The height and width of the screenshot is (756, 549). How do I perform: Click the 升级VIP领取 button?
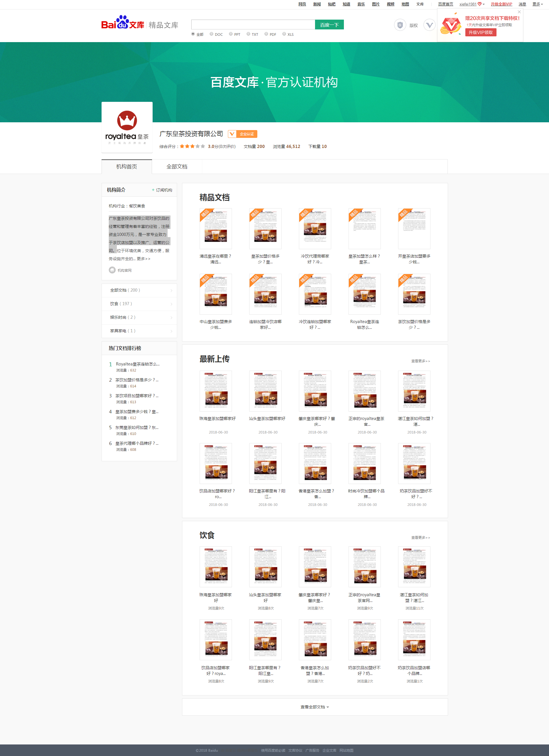coord(481,32)
